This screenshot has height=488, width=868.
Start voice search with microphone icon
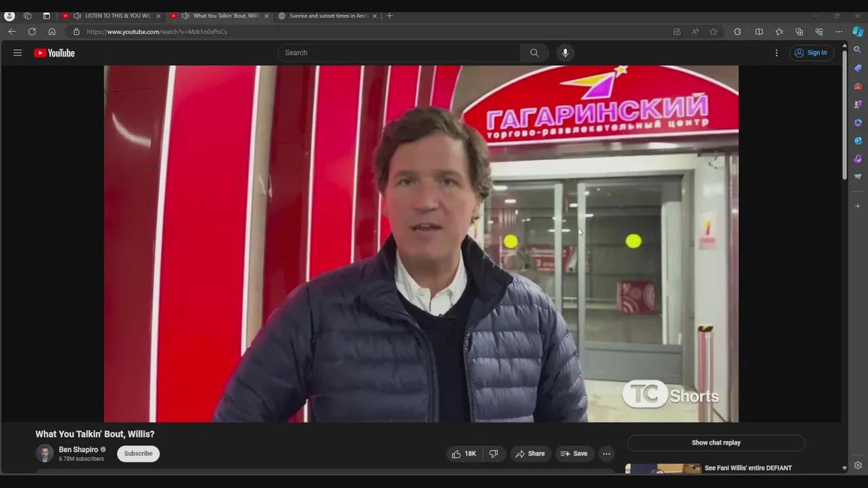[x=565, y=53]
